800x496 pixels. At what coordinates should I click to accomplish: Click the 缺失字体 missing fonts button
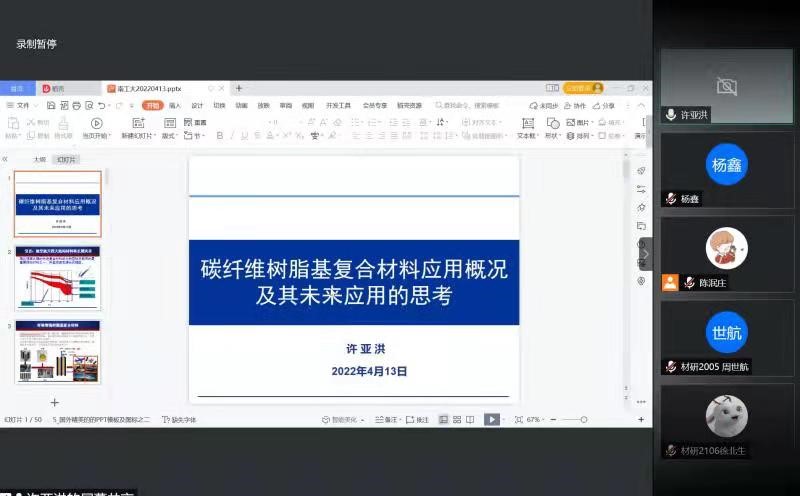[x=180, y=420]
